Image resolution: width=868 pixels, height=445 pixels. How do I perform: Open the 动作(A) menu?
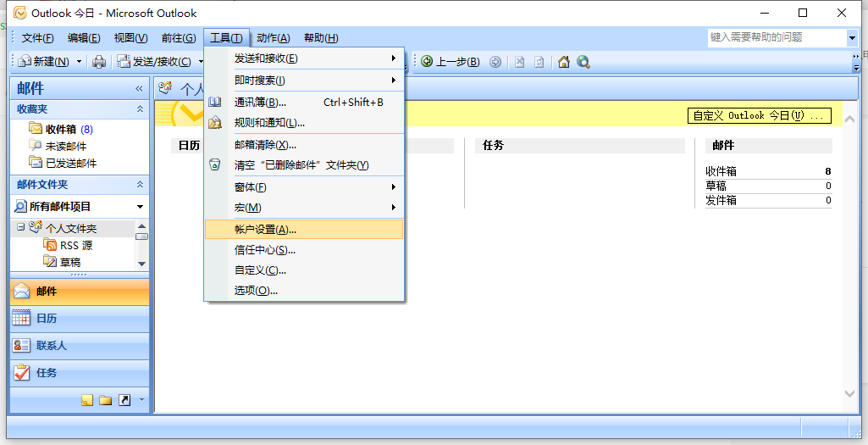(274, 37)
